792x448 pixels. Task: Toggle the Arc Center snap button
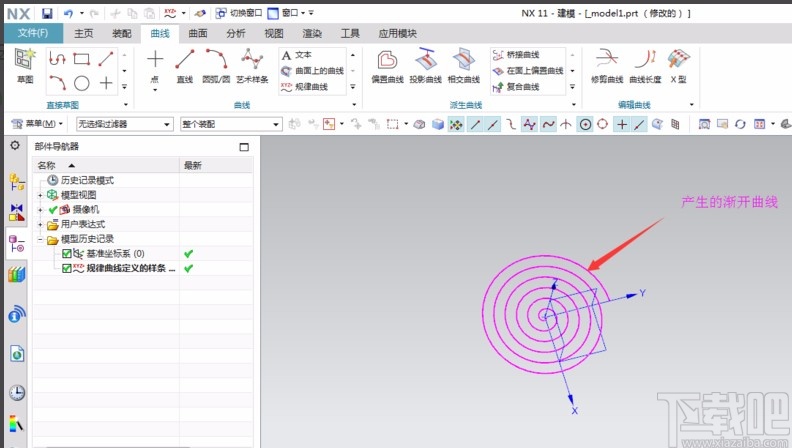coord(585,124)
